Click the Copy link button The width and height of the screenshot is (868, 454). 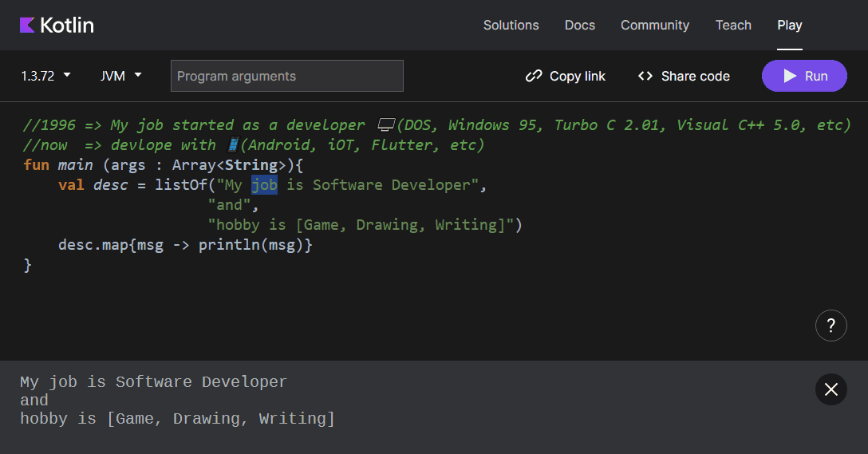[565, 76]
